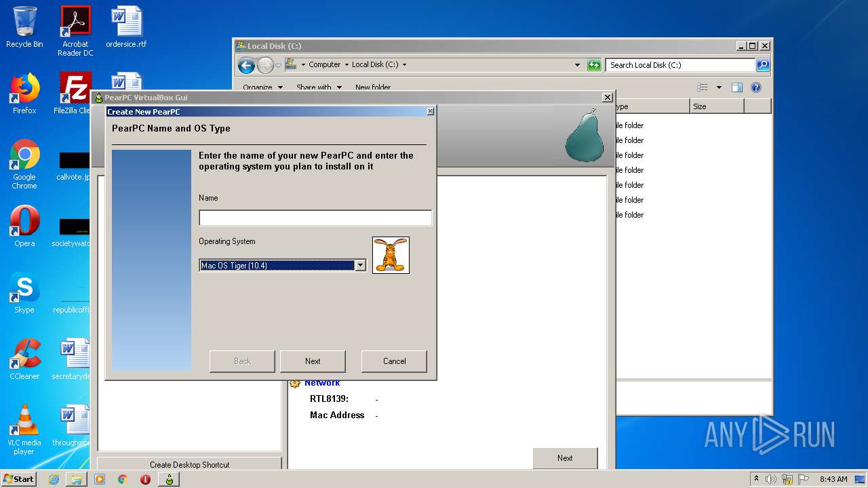This screenshot has height=488, width=868.
Task: Click Create Desktop Shortcut button
Action: pyautogui.click(x=189, y=464)
